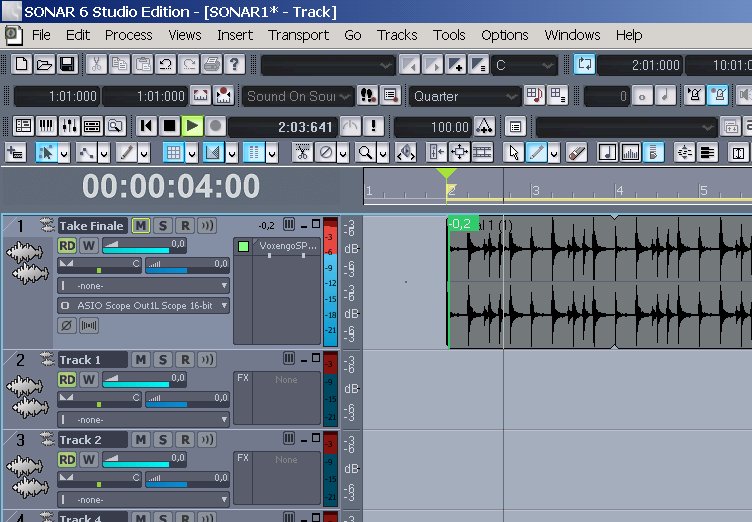
Task: Expand the Select tool dropdown arrow
Action: click(x=64, y=154)
